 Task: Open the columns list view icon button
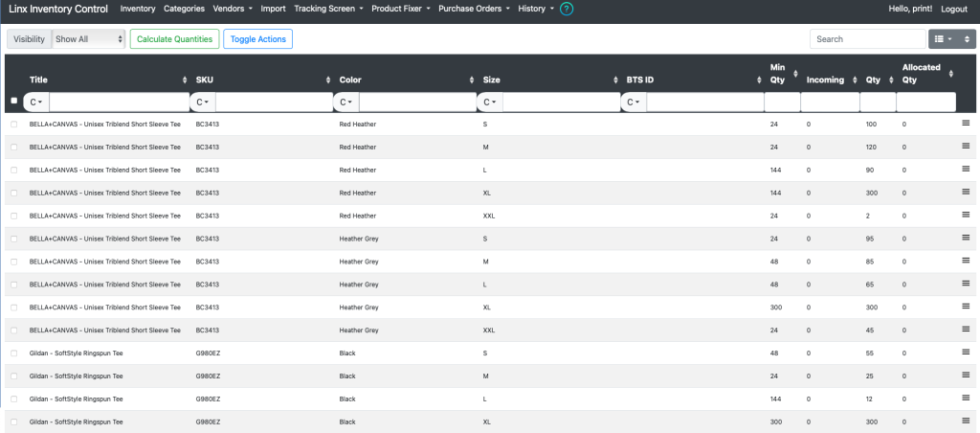(x=943, y=38)
